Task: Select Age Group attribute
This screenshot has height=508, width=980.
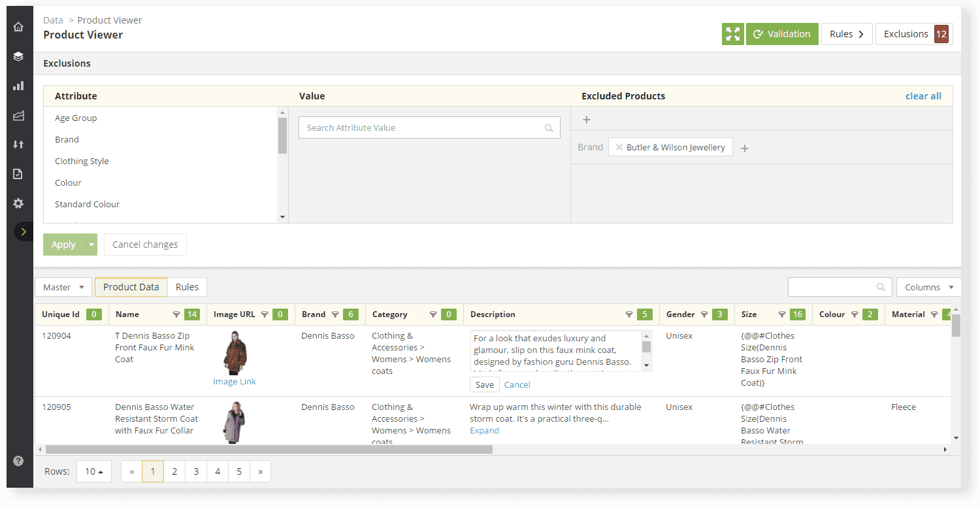Action: pos(76,118)
